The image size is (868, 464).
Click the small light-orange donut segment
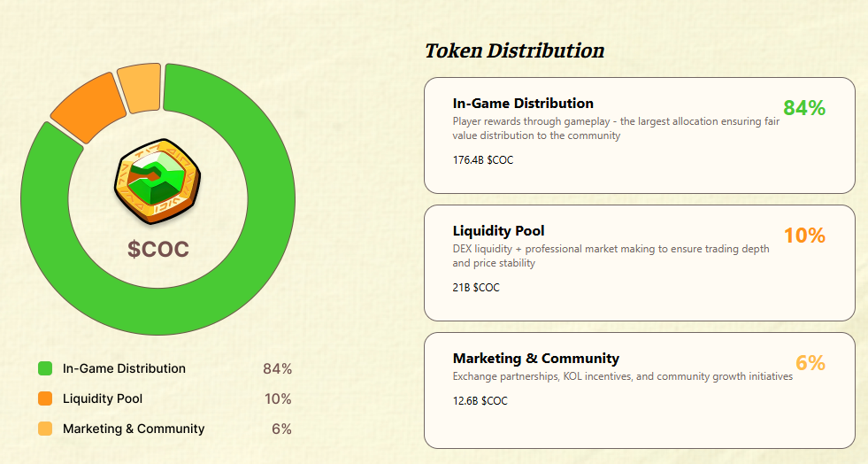(x=139, y=88)
